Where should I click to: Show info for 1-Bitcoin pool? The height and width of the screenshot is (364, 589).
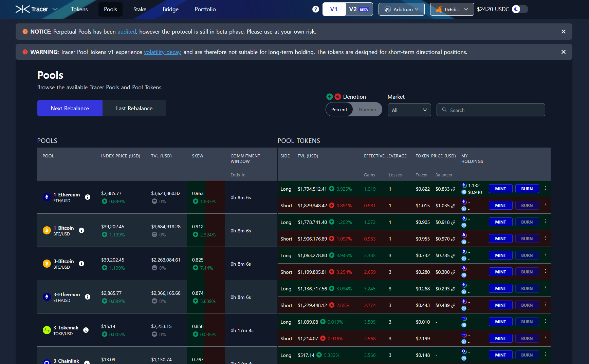pyautogui.click(x=81, y=230)
